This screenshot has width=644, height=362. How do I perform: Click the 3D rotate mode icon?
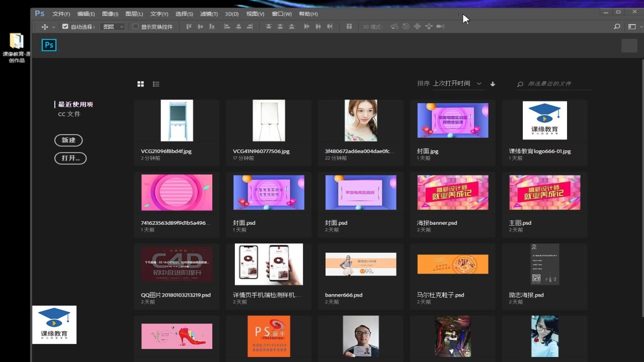394,27
